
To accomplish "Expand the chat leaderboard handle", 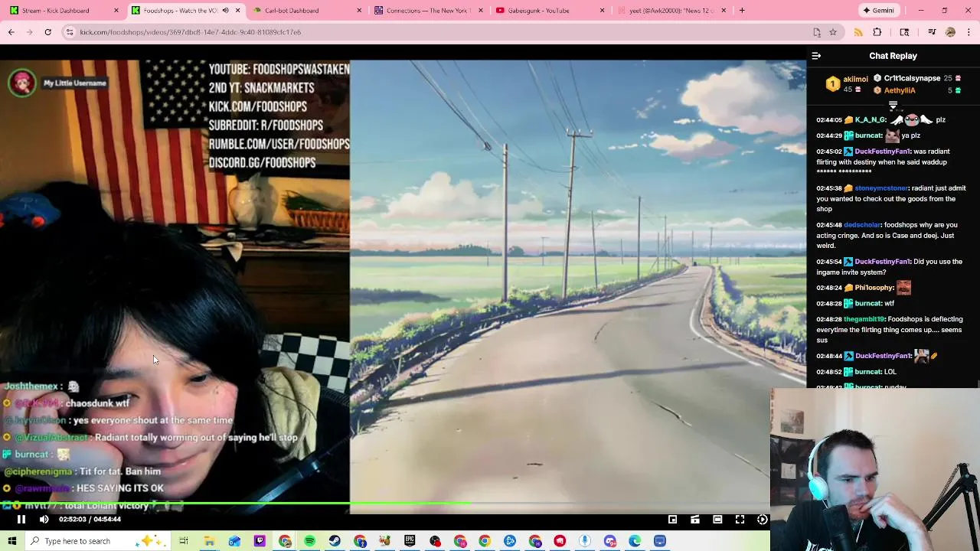I will (893, 106).
